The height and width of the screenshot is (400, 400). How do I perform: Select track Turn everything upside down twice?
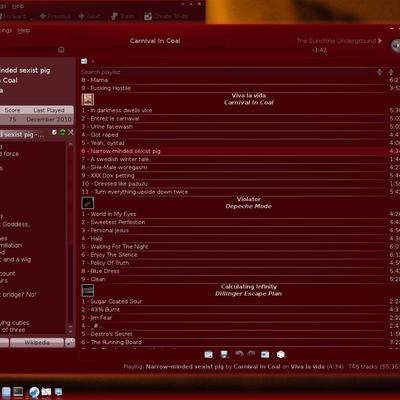(240, 192)
